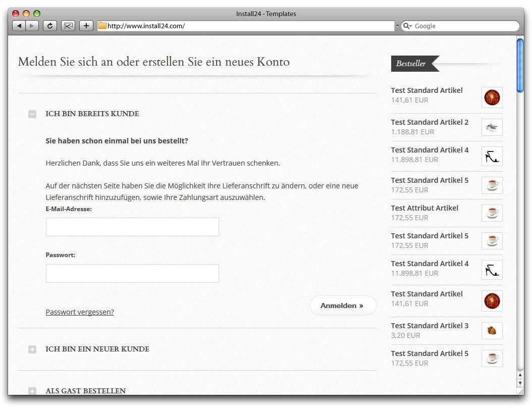Click the scrollbar up arrow
This screenshot has width=532, height=406.
click(x=520, y=375)
